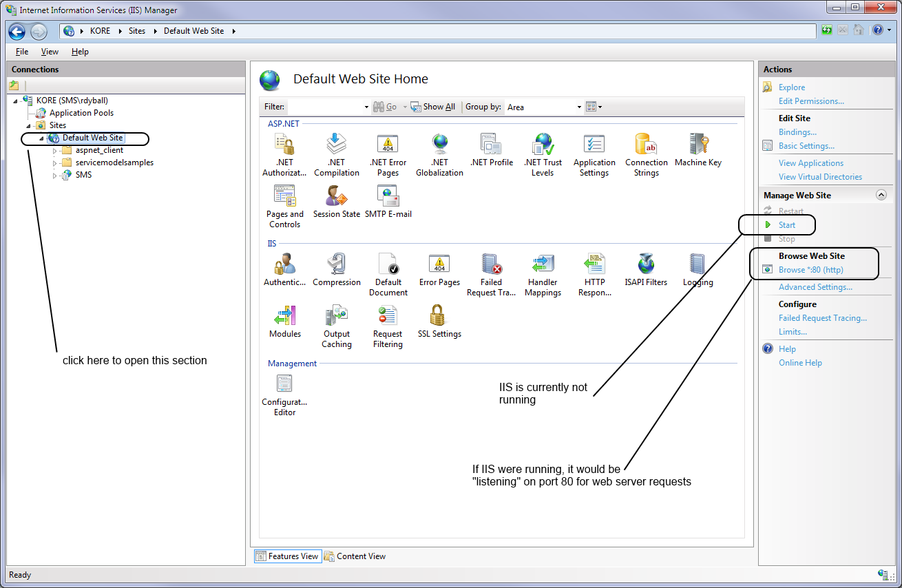
Task: Click into the Filter text field
Action: point(326,107)
